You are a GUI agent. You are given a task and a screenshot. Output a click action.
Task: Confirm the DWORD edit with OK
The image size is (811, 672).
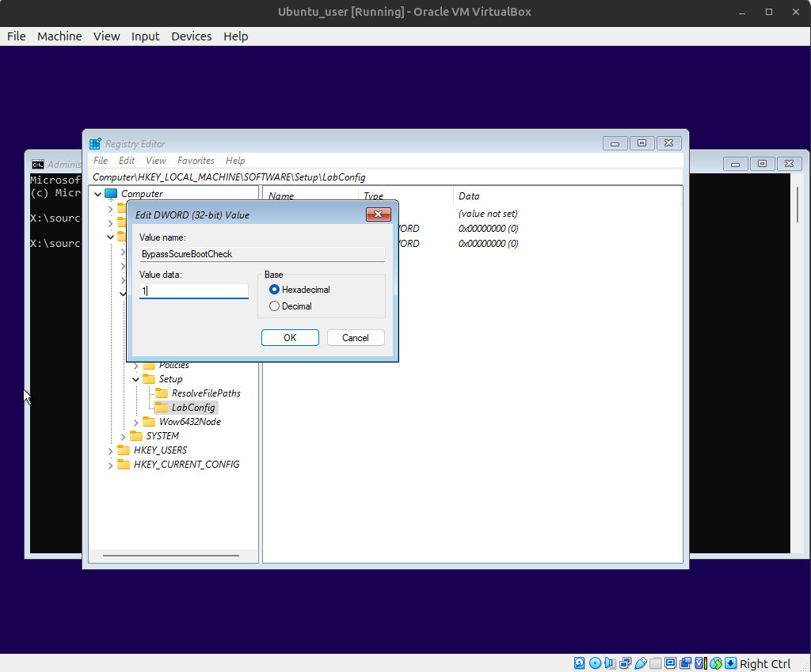pyautogui.click(x=290, y=337)
